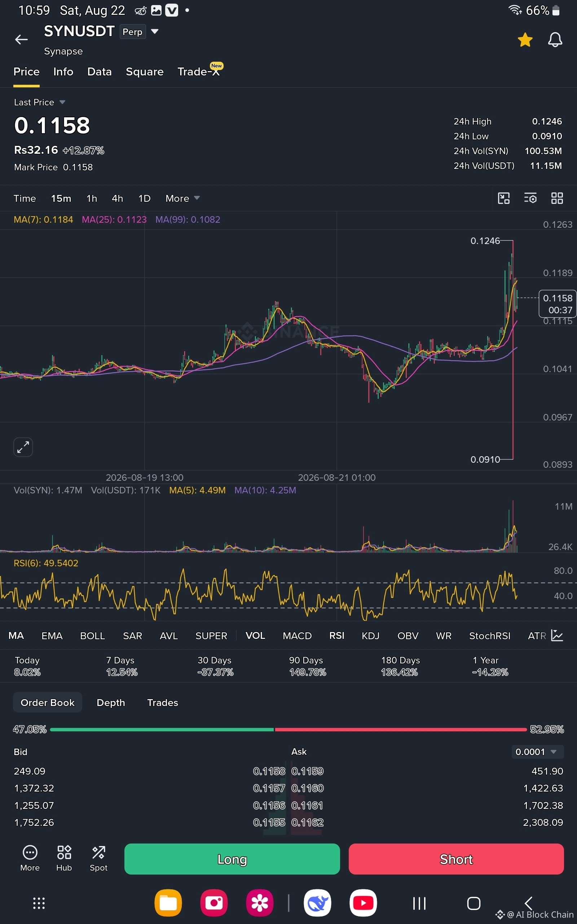
Task: Switch to the Depth tab
Action: [111, 702]
